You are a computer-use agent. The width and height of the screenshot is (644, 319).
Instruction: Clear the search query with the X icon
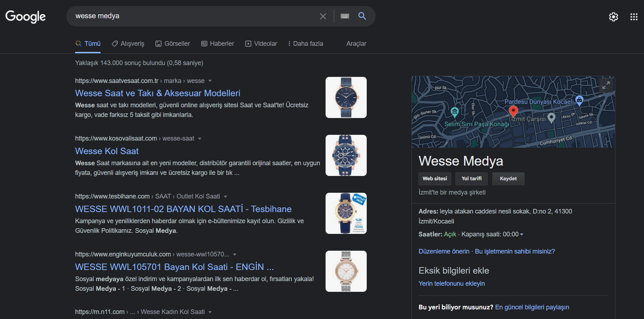323,16
